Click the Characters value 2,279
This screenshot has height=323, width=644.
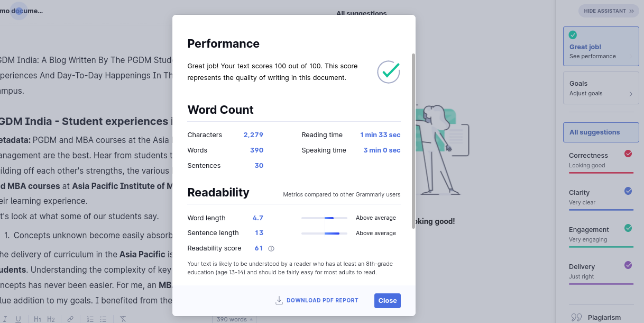253,135
